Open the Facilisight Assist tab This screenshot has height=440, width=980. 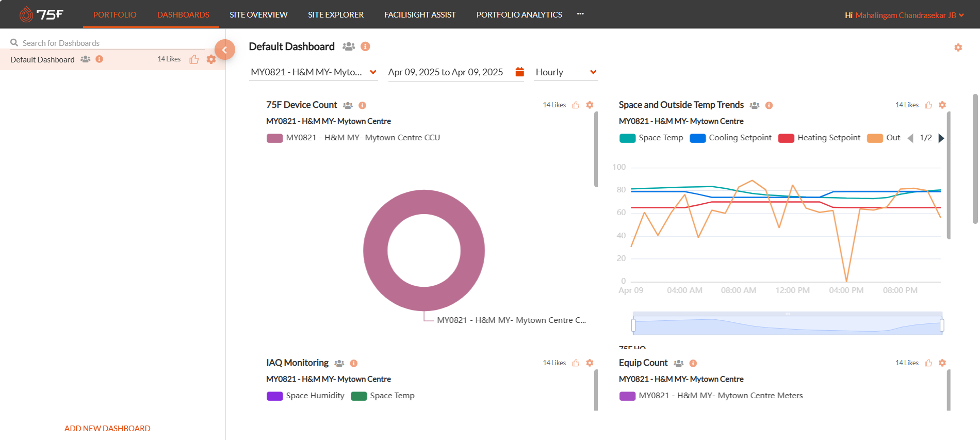coord(420,14)
